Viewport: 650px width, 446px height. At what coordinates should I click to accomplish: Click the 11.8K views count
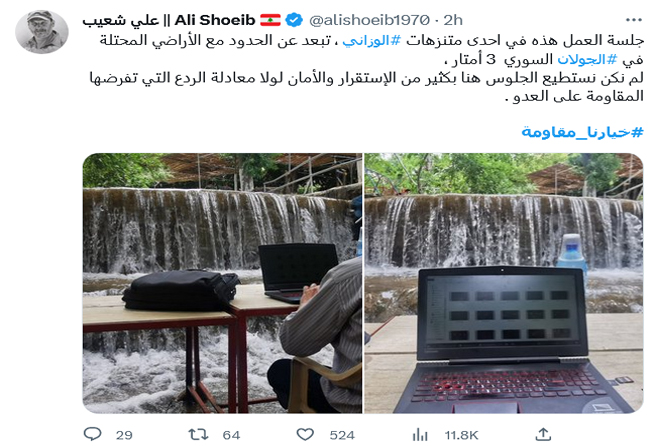coord(461,435)
